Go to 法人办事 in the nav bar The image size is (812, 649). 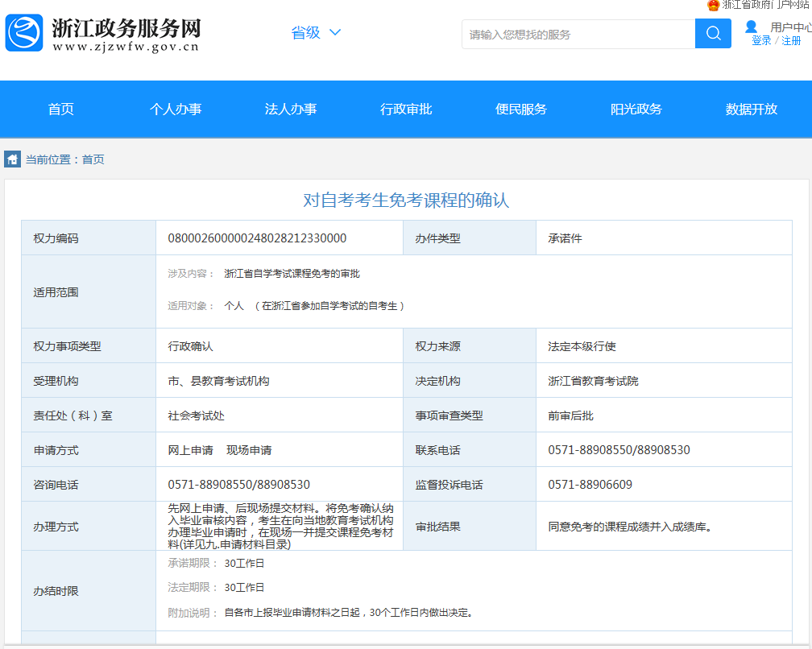[291, 110]
